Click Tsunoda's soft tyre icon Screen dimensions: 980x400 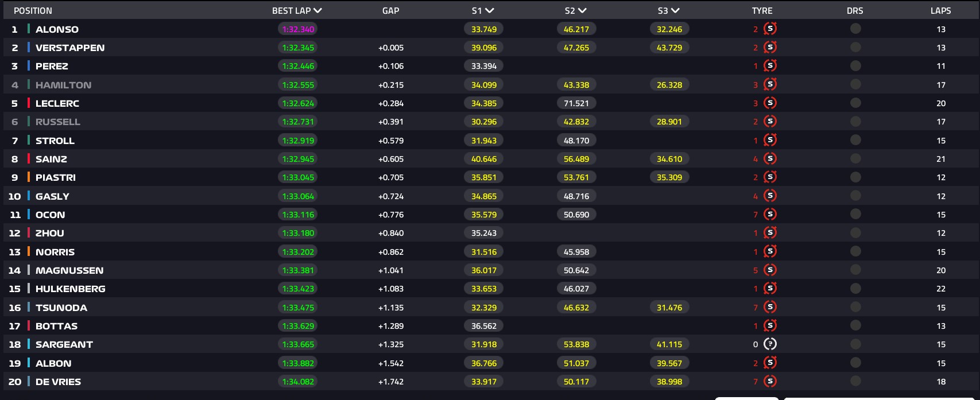(x=770, y=307)
